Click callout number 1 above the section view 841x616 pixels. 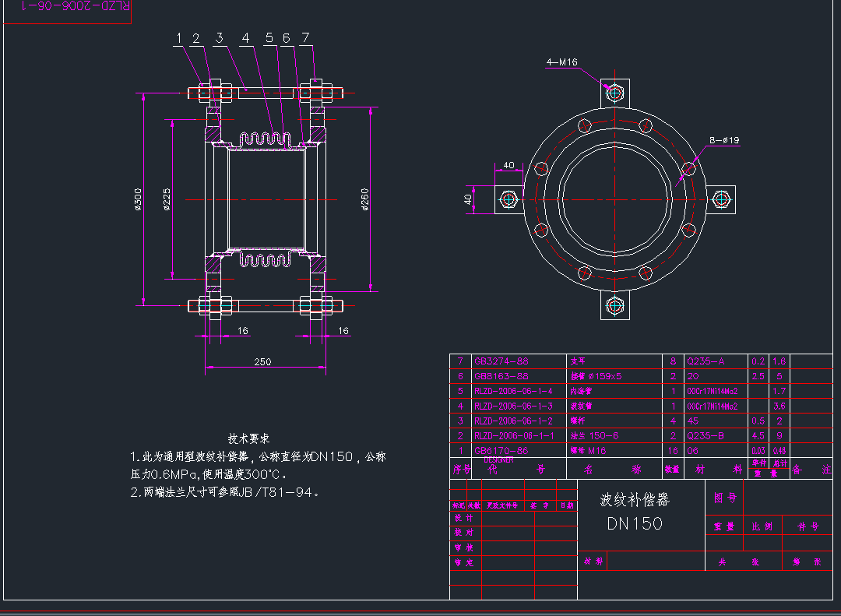[x=178, y=37]
